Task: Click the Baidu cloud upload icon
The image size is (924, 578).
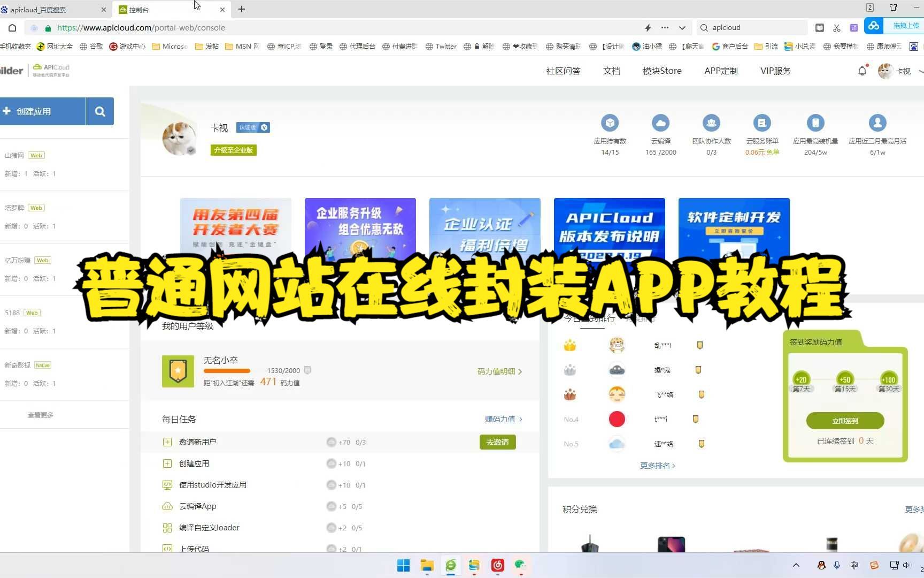Action: click(874, 26)
